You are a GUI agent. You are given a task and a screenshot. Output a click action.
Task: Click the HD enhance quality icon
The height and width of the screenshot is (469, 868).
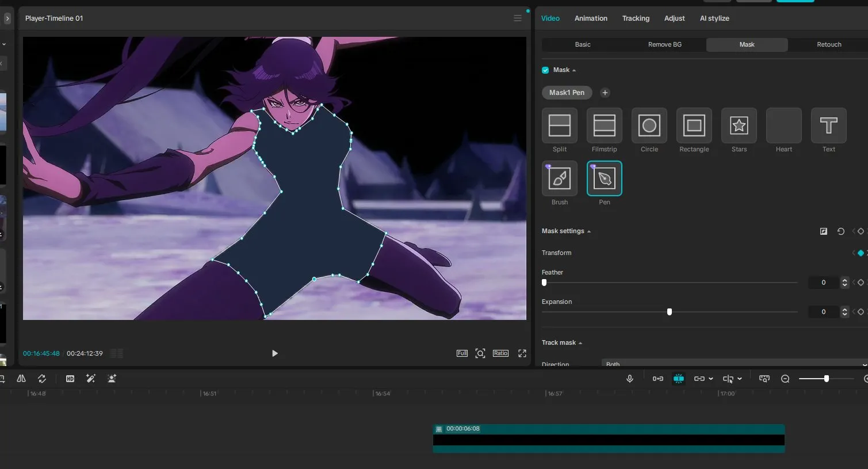70,379
